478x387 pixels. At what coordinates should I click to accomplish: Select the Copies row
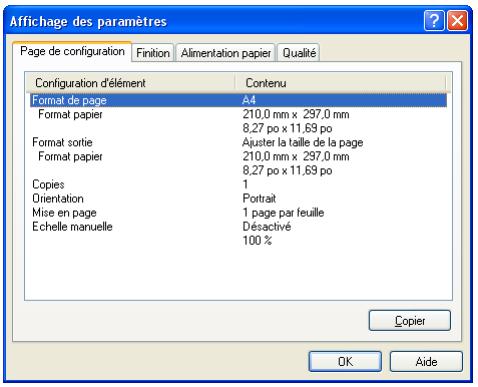coord(238,184)
